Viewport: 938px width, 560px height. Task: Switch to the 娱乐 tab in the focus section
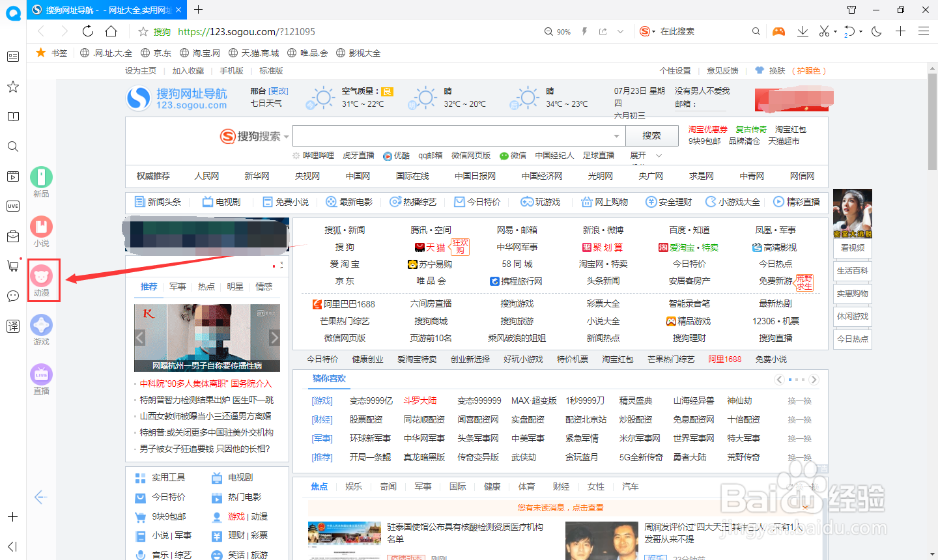click(354, 486)
